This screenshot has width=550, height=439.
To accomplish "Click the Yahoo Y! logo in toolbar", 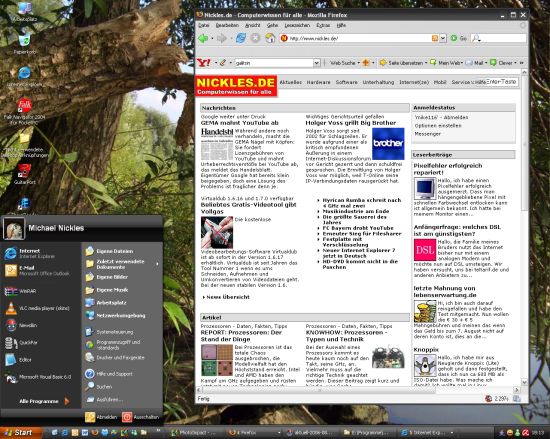I will pyautogui.click(x=204, y=63).
